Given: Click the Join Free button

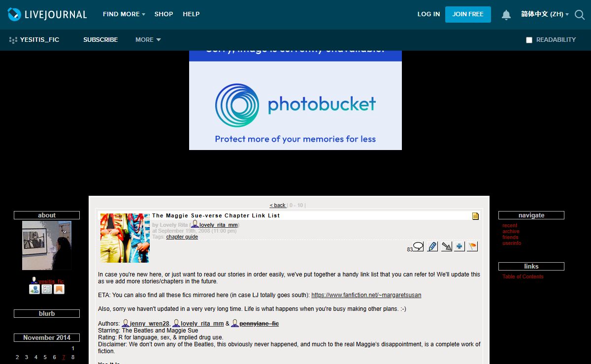Looking at the screenshot, I should point(468,14).
